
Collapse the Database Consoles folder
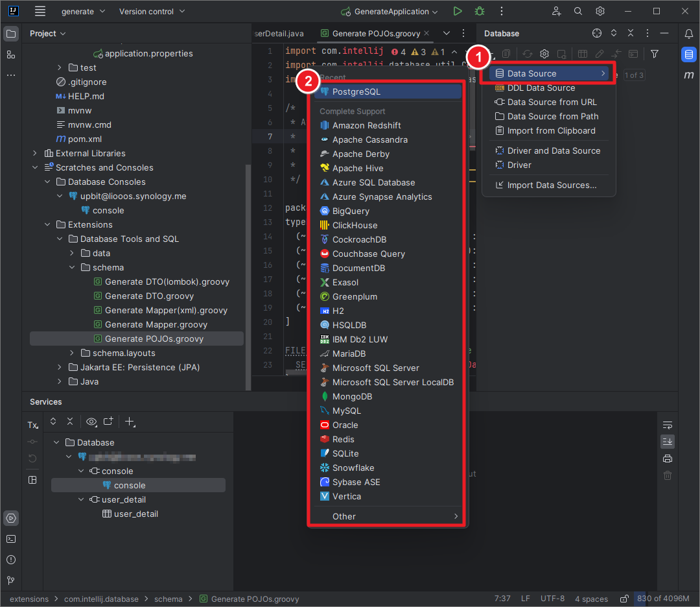tap(47, 182)
